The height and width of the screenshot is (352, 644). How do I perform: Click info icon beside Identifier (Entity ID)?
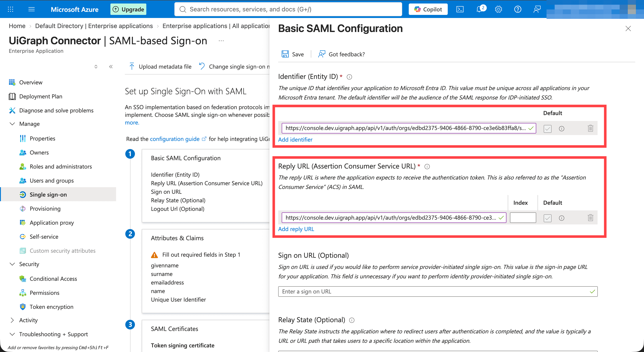click(x=349, y=77)
